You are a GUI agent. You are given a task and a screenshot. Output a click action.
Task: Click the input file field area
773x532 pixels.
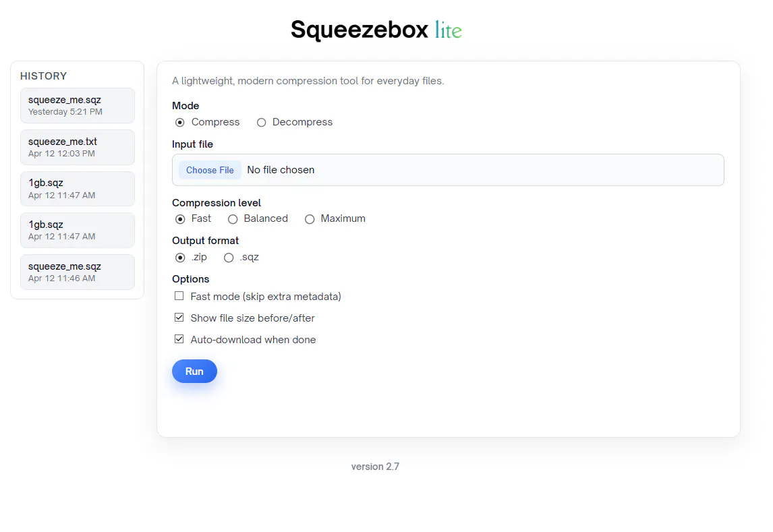pyautogui.click(x=448, y=170)
